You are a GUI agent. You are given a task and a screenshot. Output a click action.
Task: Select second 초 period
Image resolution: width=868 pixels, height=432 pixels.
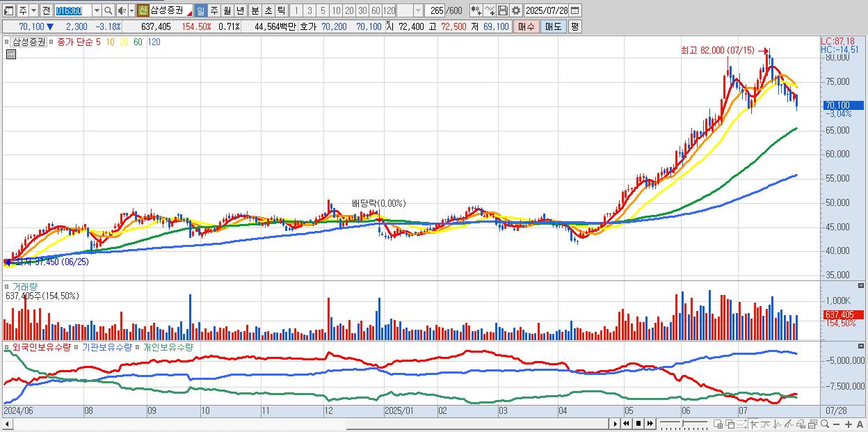[268, 10]
